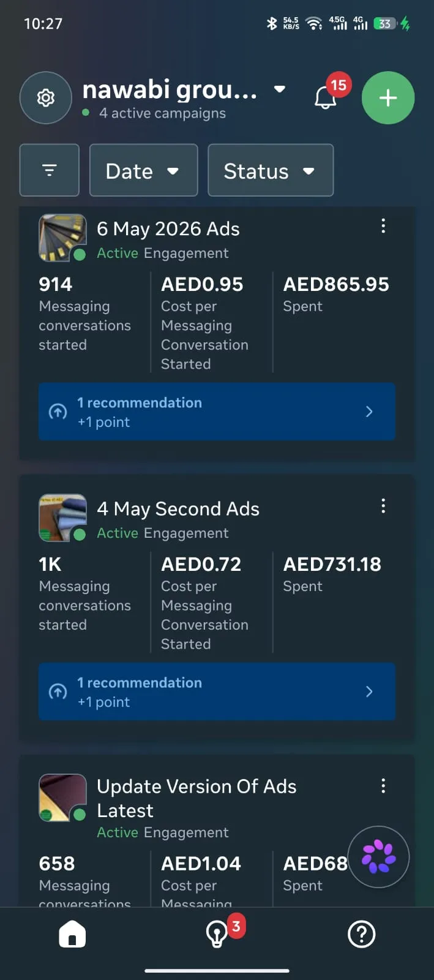Open notifications bell with 15 badge

pyautogui.click(x=327, y=97)
